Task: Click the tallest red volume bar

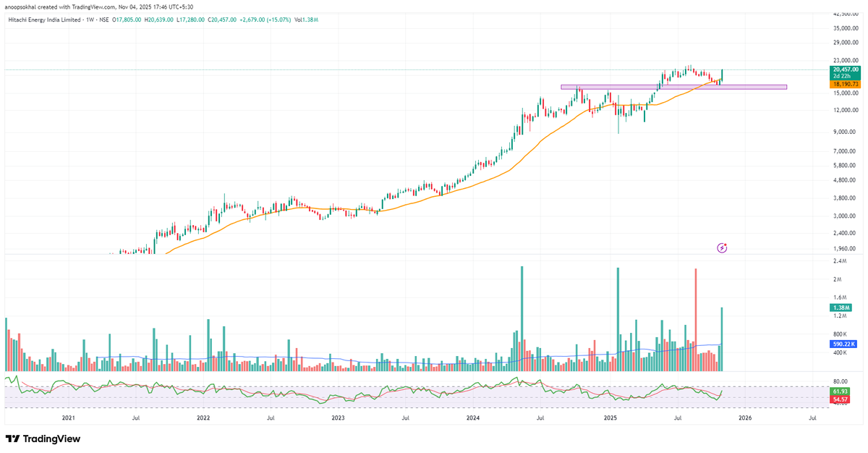Action: pos(695,320)
